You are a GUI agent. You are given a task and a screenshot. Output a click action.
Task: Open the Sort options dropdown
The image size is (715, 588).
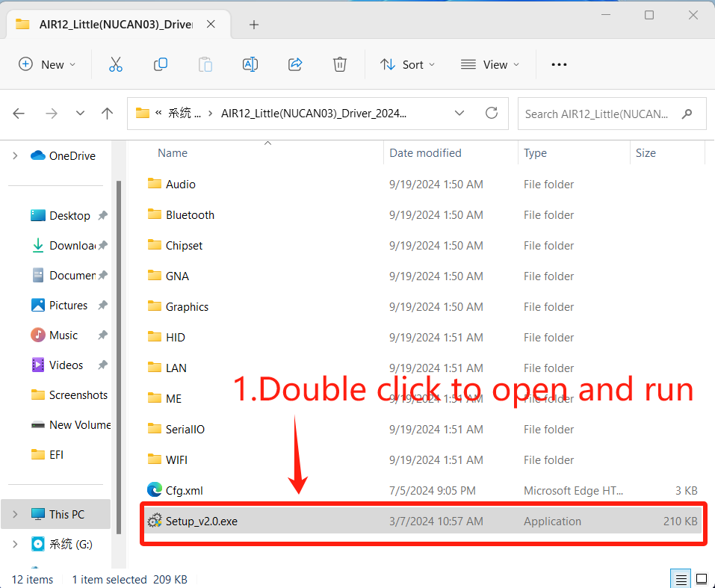coord(407,64)
